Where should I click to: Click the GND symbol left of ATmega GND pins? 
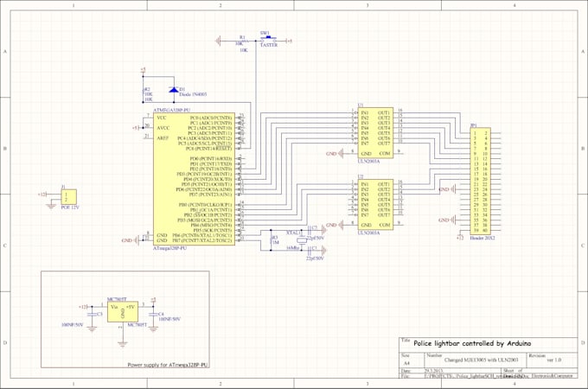(137, 240)
